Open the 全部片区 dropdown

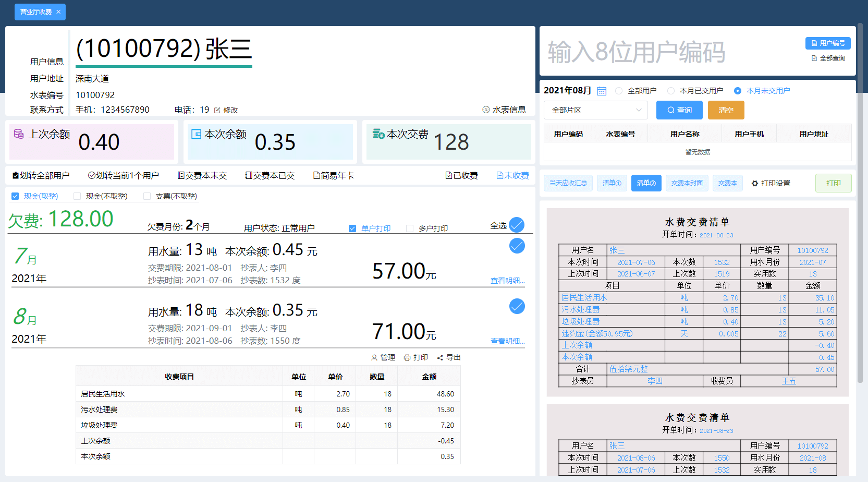(595, 110)
